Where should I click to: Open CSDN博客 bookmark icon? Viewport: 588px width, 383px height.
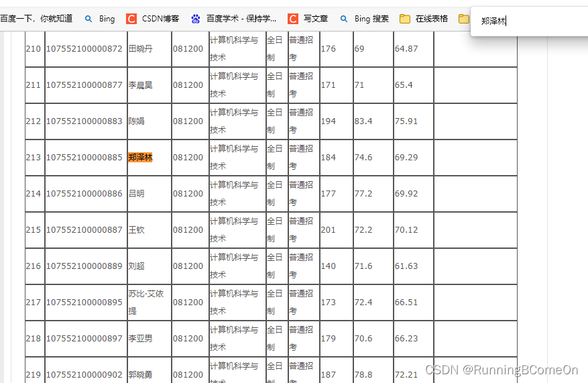[131, 19]
